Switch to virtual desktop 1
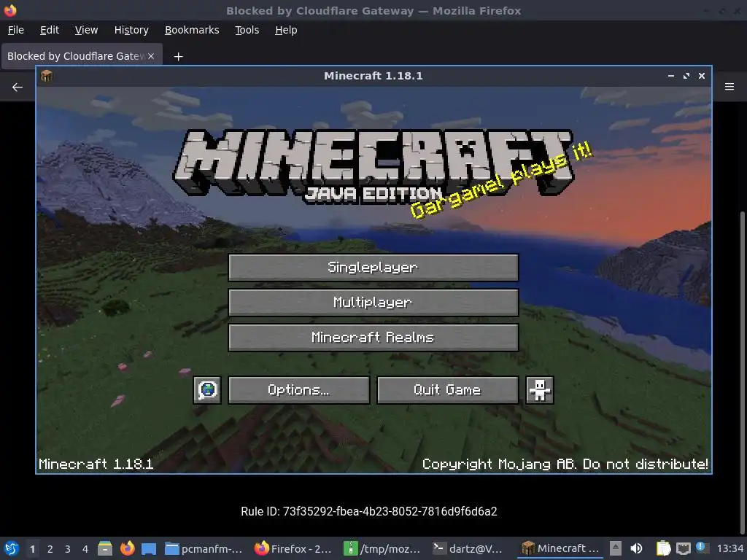 point(32,548)
